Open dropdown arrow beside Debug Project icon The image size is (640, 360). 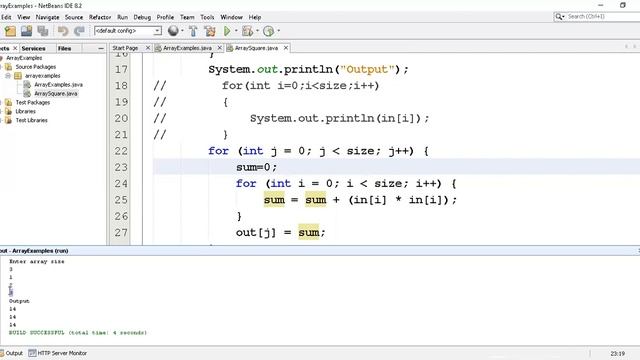point(258,31)
